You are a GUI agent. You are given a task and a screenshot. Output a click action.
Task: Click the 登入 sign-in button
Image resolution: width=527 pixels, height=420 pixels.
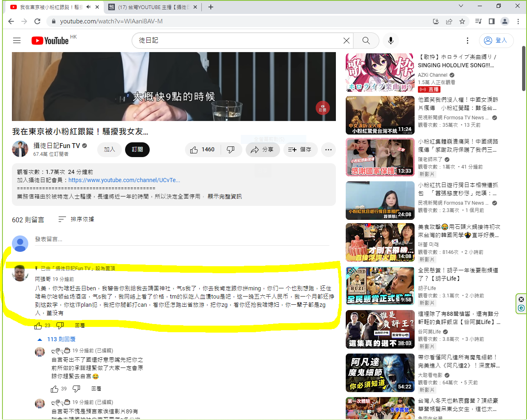[x=496, y=41]
